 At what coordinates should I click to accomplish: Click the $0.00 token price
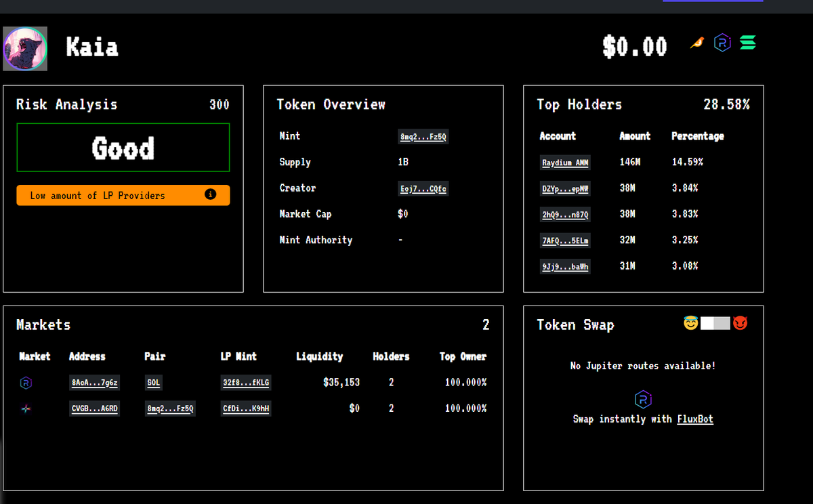click(635, 47)
